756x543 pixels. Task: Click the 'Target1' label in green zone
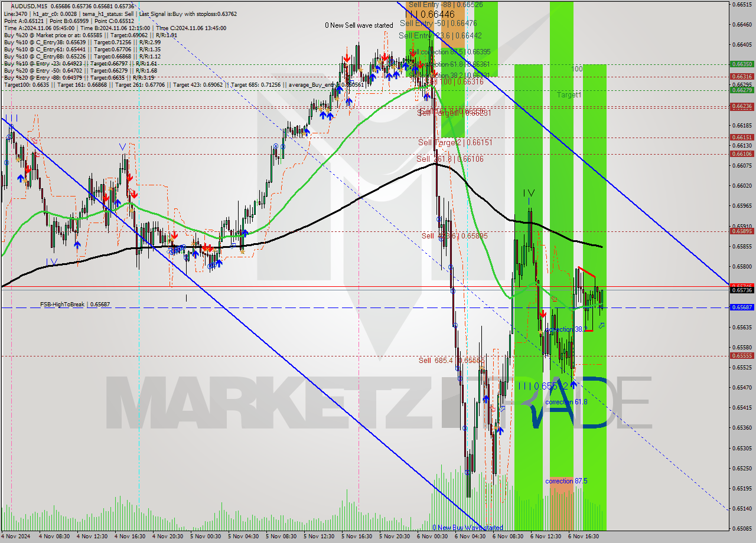click(x=569, y=94)
